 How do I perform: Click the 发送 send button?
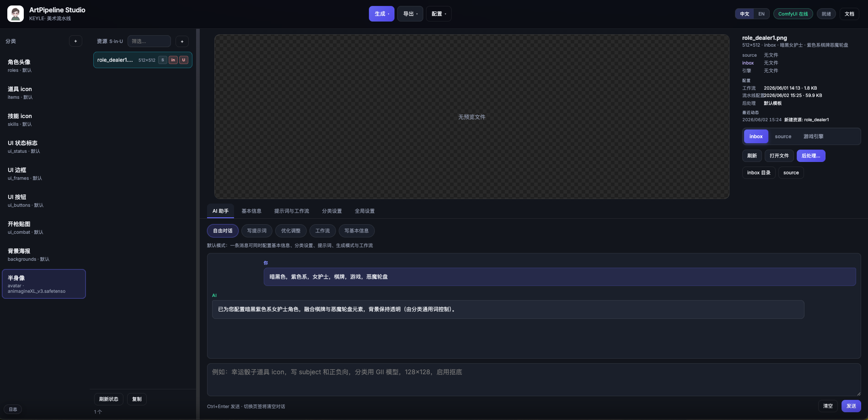point(851,406)
